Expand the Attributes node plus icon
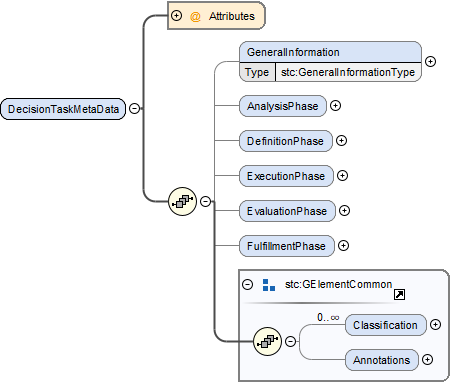 pos(176,15)
